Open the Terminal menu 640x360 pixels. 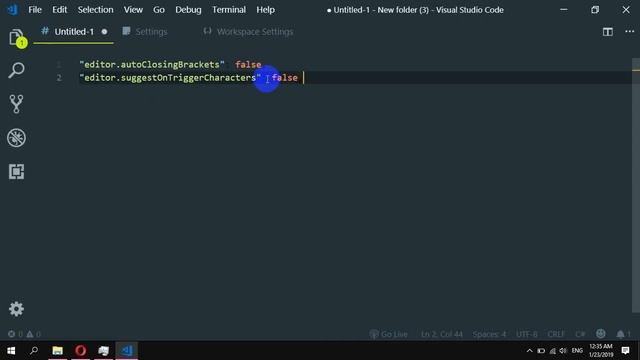(229, 10)
